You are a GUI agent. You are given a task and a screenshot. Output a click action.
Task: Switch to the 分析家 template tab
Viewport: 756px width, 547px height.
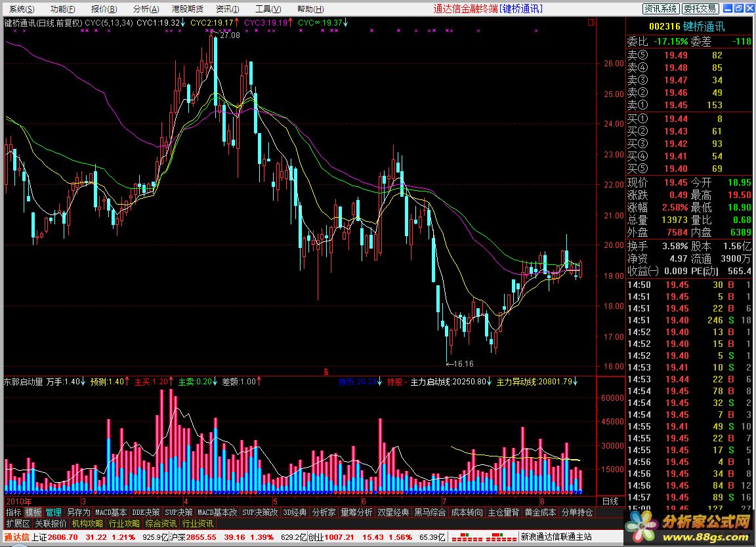click(x=324, y=512)
